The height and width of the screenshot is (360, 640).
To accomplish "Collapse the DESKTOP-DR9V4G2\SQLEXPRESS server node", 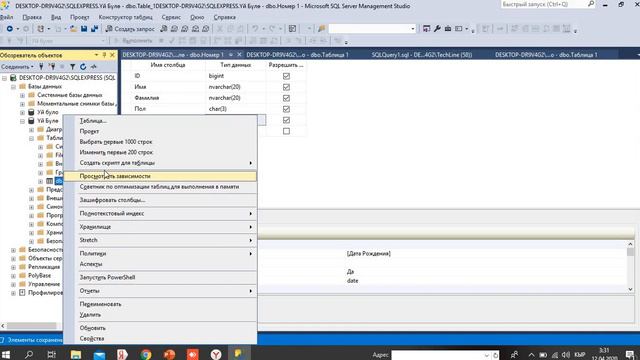I will (4, 78).
